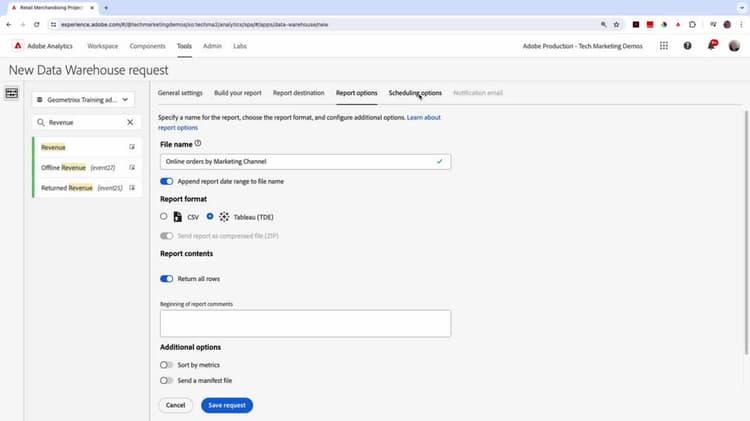The width and height of the screenshot is (750, 421).
Task: Click the info icon next to Returned Revenue
Action: [132, 188]
